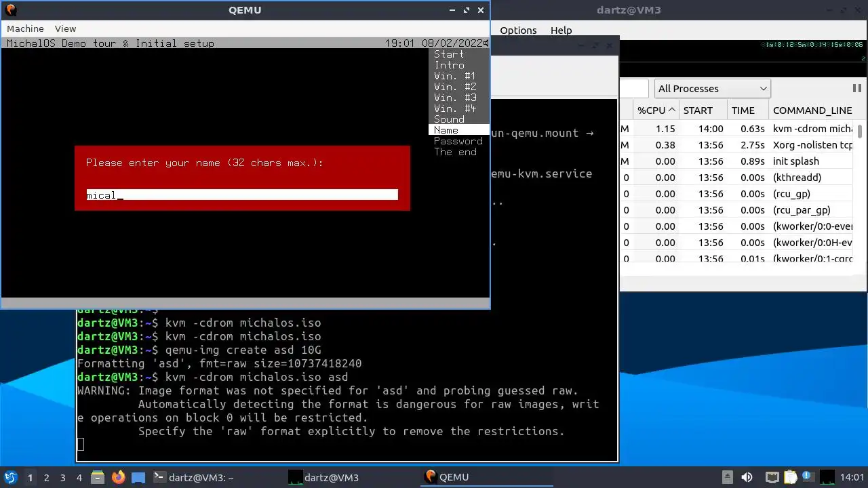
Task: Switch to workspace 1 in the pager
Action: coord(30,478)
